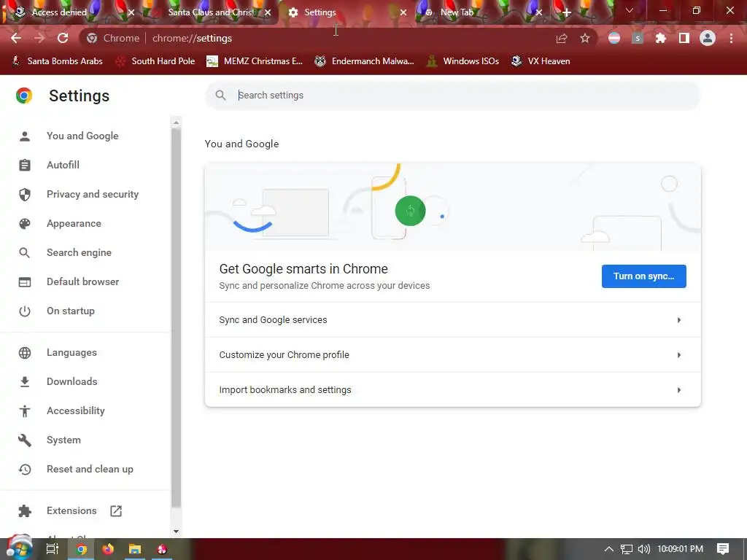Click the network icon in system tray
Screen dimensions: 747x560
coord(627,549)
